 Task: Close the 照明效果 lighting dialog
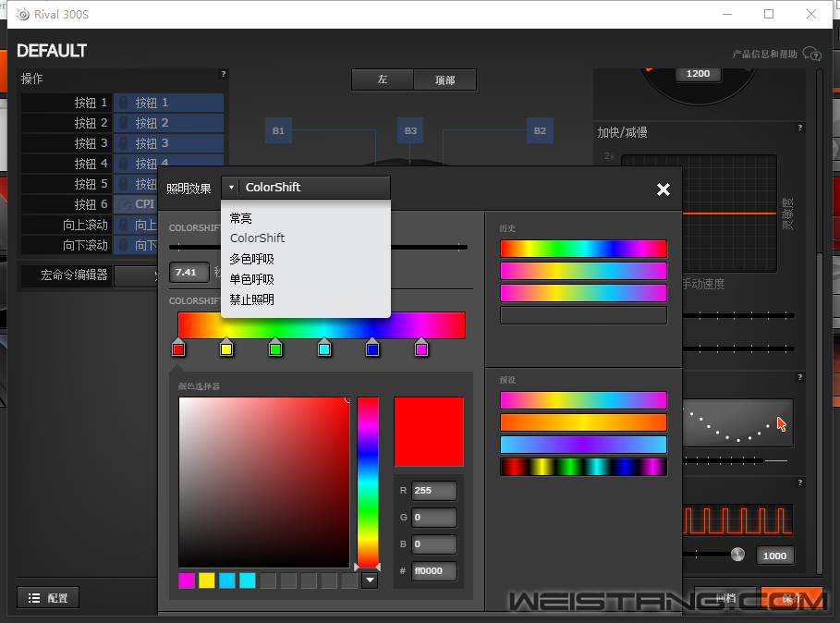[663, 189]
